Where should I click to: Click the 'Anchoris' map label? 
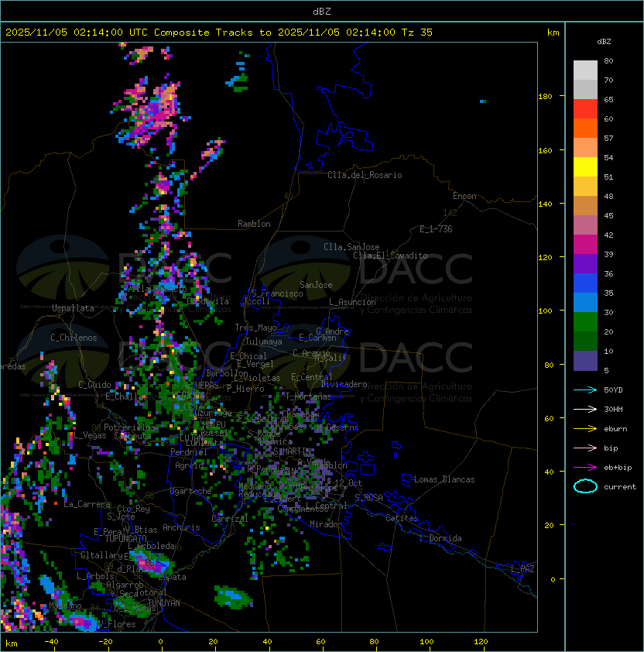pyautogui.click(x=181, y=527)
